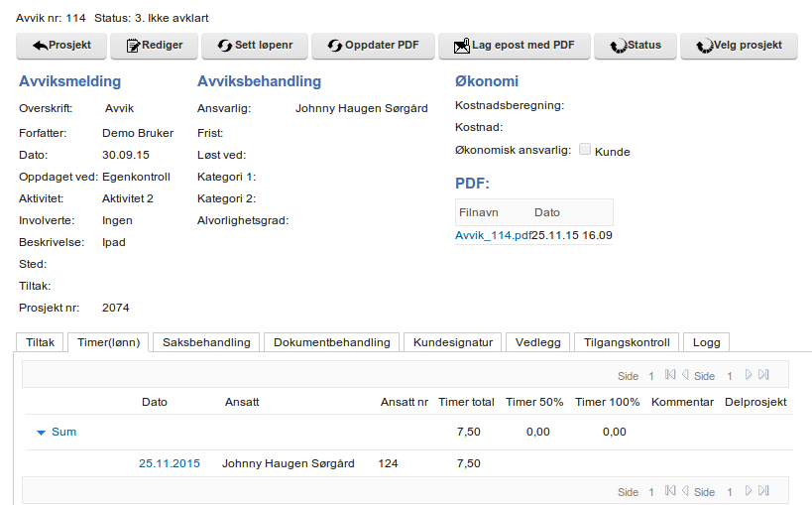Go to last page in top pager
The width and height of the screenshot is (812, 505).
coord(763,375)
